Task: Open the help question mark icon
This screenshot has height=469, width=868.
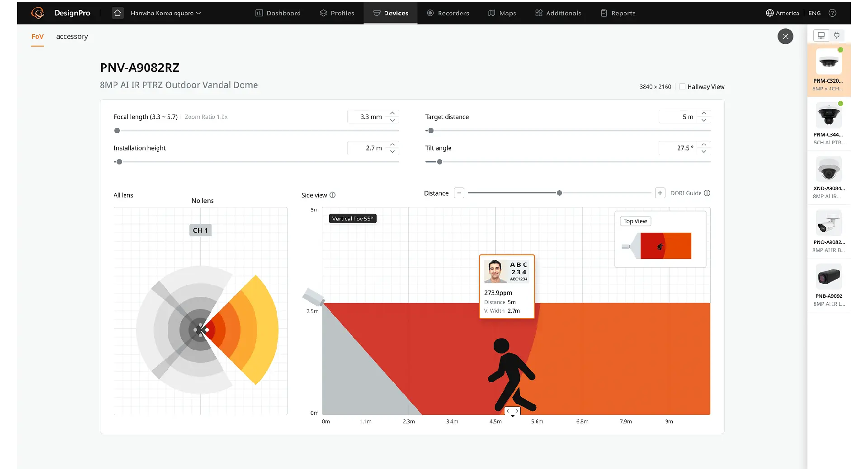Action: (x=832, y=13)
